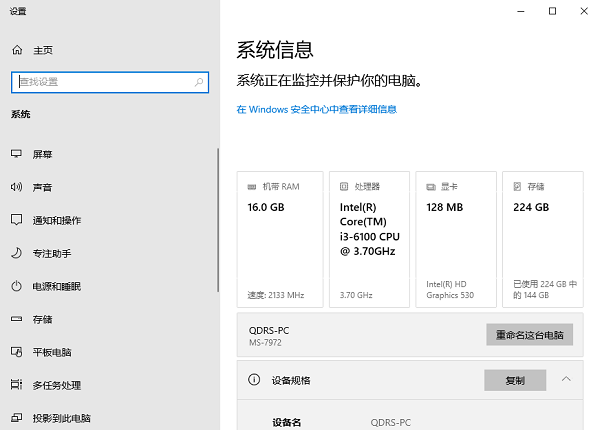Viewport: 600px width, 430px height.
Task: Click the 设备规格 section title
Action: click(x=291, y=381)
